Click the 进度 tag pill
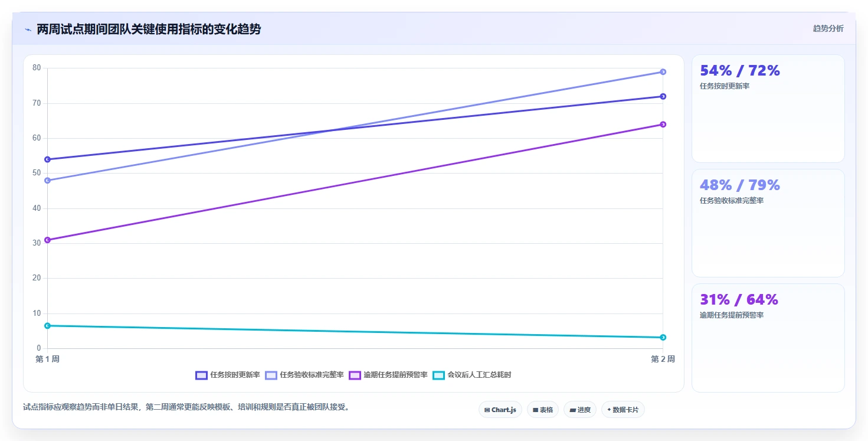 click(x=580, y=410)
